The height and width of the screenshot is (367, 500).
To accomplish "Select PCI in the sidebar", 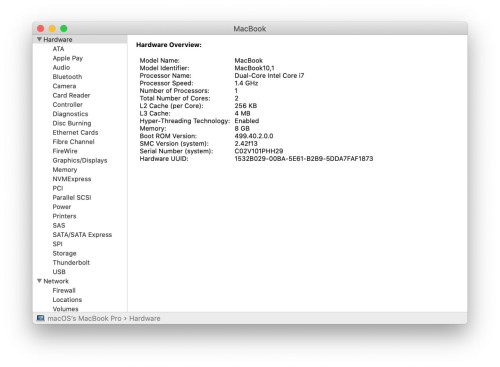I will tap(58, 188).
